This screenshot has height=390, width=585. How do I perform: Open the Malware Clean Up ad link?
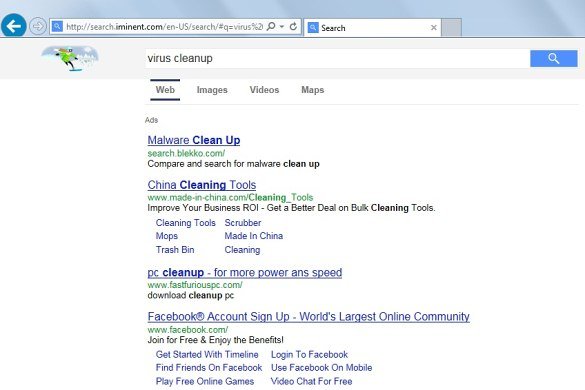pos(194,140)
